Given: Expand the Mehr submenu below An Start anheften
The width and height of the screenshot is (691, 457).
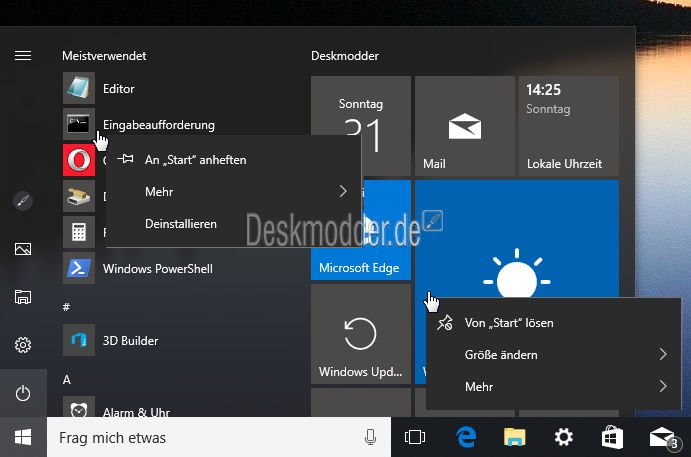Looking at the screenshot, I should click(x=234, y=192).
